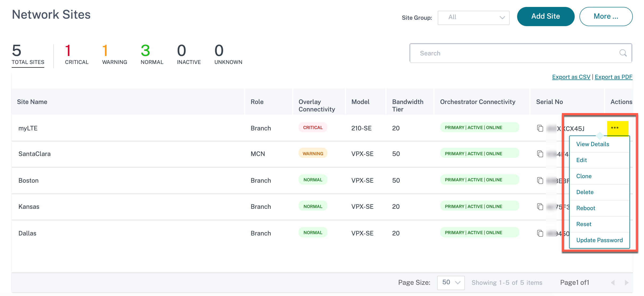Open the More ... options button
644x296 pixels.
click(606, 17)
